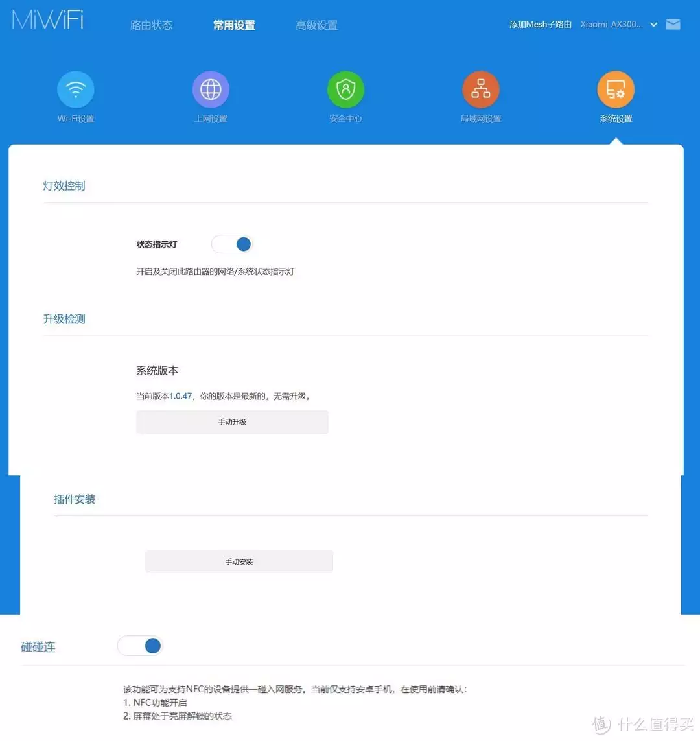Disable the 碰碰连 NFC toggle

coord(140,646)
